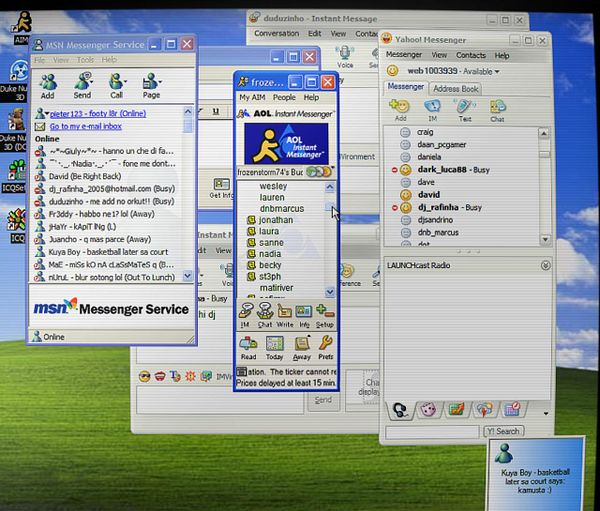
Task: Open the View menu in Yahoo! Messenger
Action: [439, 55]
